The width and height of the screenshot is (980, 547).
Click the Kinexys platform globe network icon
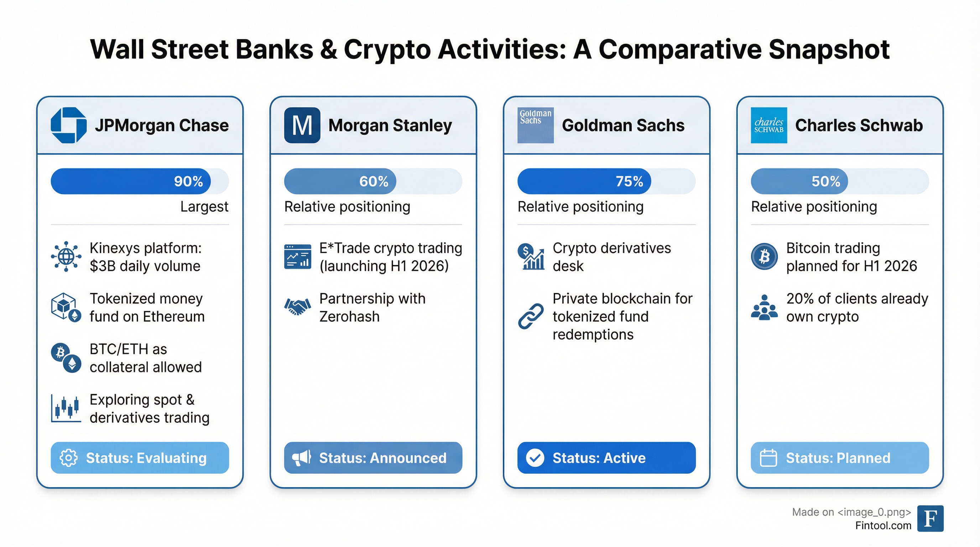(66, 256)
